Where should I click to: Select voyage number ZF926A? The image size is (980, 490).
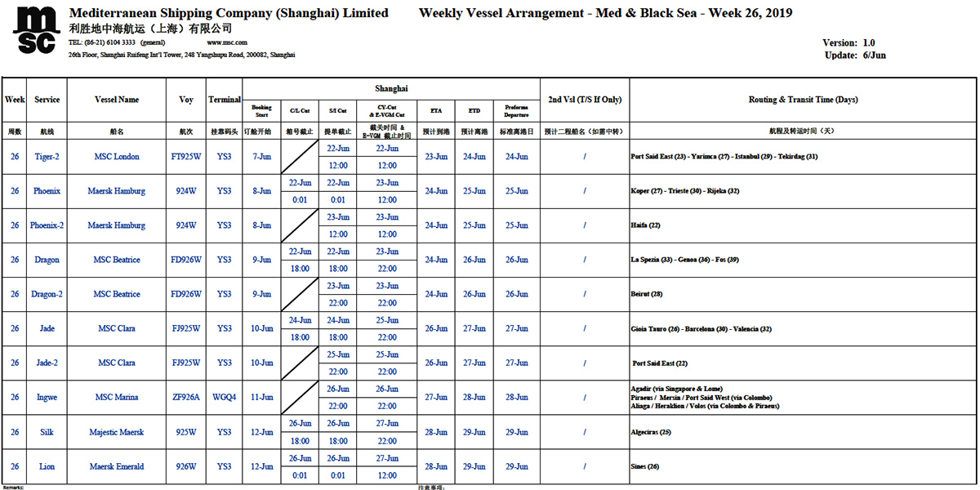click(185, 398)
